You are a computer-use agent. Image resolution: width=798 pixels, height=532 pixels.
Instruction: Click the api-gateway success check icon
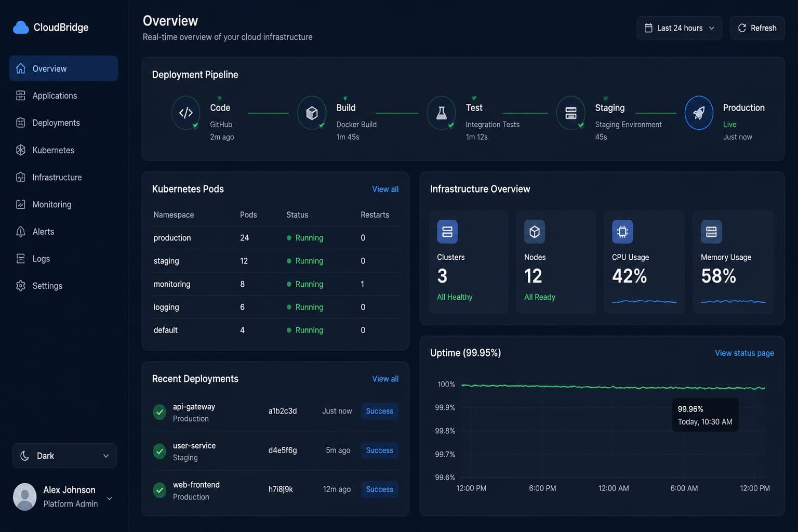click(x=159, y=411)
